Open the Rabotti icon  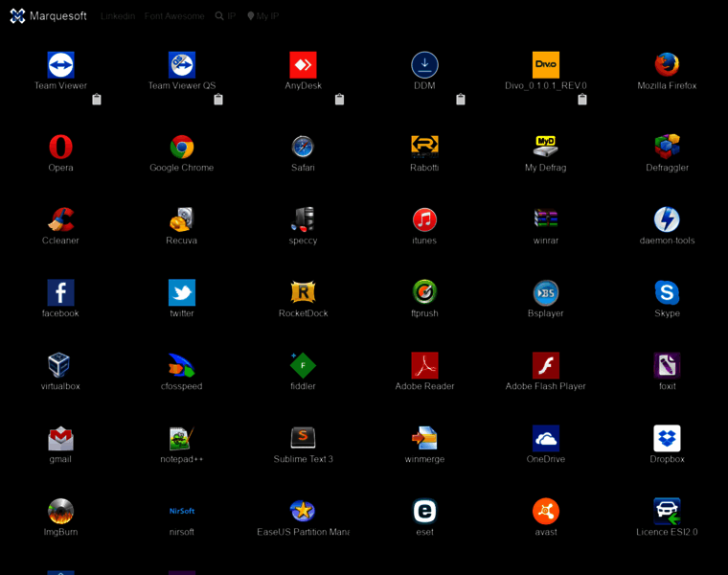[x=424, y=147]
